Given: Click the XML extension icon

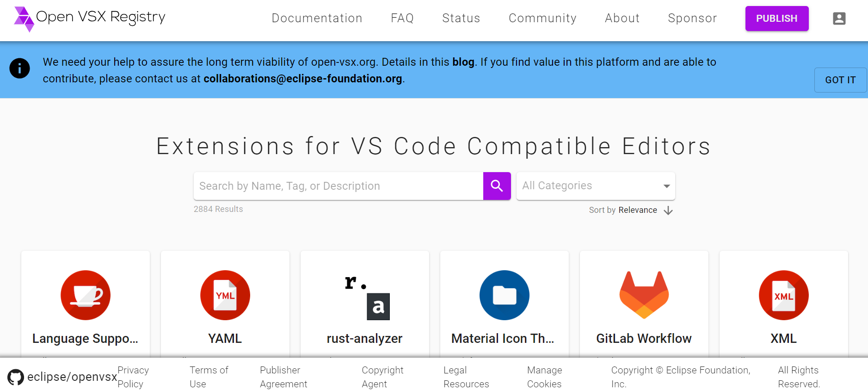Looking at the screenshot, I should tap(783, 295).
